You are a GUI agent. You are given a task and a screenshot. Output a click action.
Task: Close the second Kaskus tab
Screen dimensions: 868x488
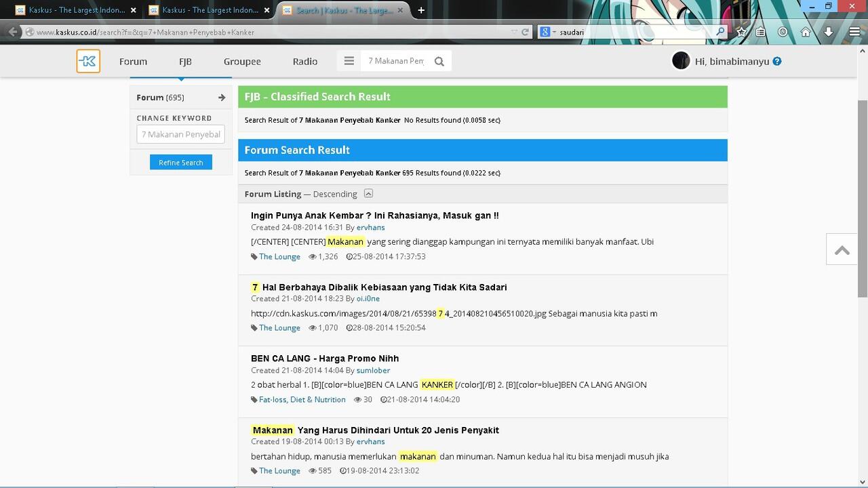pos(267,10)
